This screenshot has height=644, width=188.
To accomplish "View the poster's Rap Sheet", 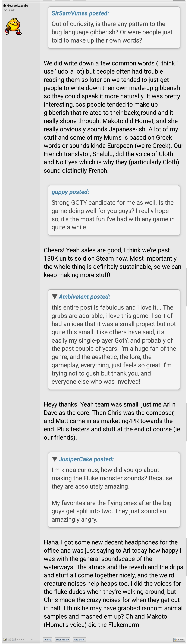I will pyautogui.click(x=79, y=639).
